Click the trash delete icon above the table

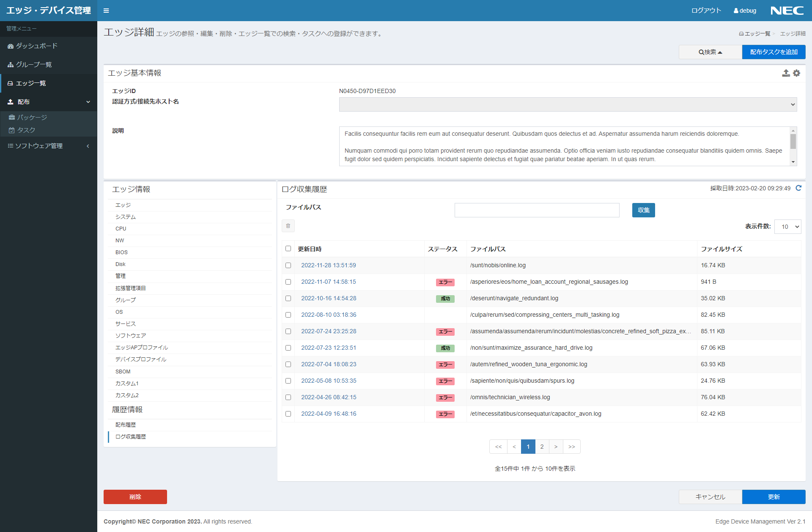288,226
